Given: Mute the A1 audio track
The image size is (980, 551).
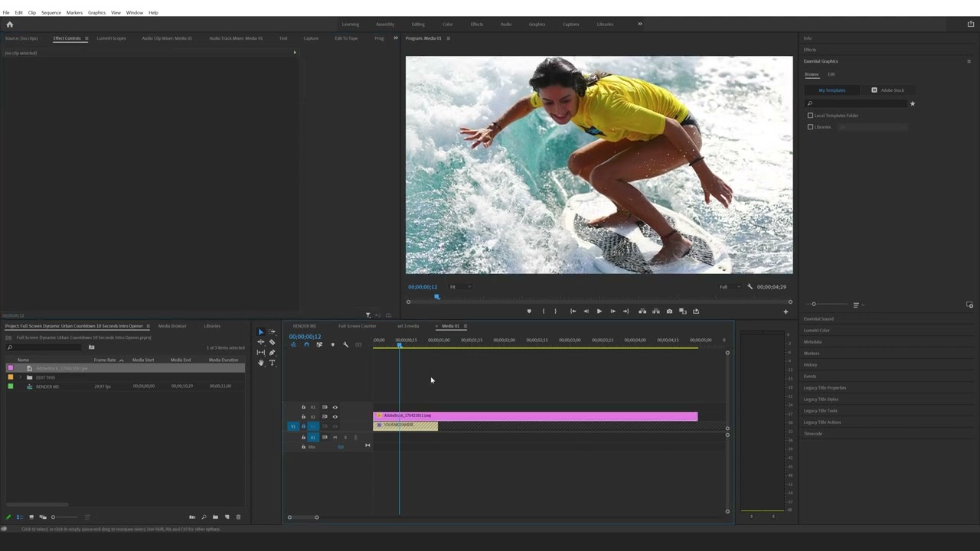Looking at the screenshot, I should click(335, 437).
